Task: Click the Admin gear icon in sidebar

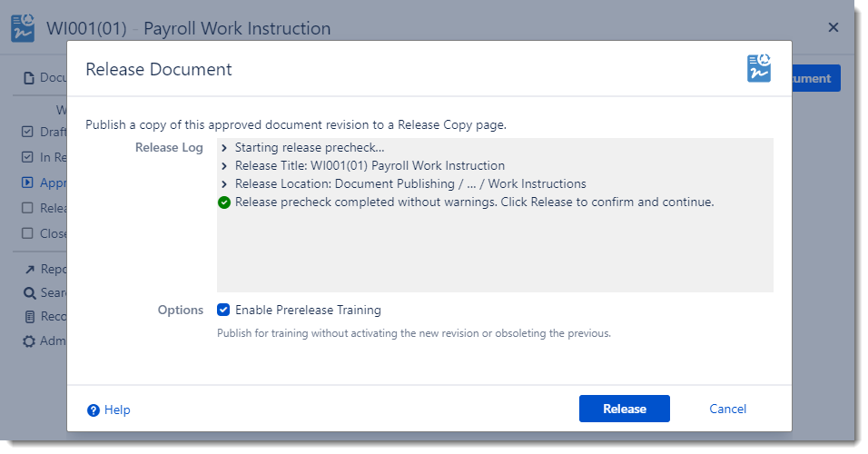Action: click(x=29, y=341)
